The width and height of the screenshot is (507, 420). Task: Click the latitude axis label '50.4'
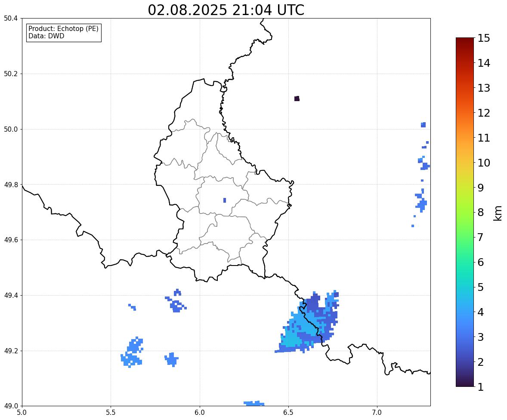(11, 19)
